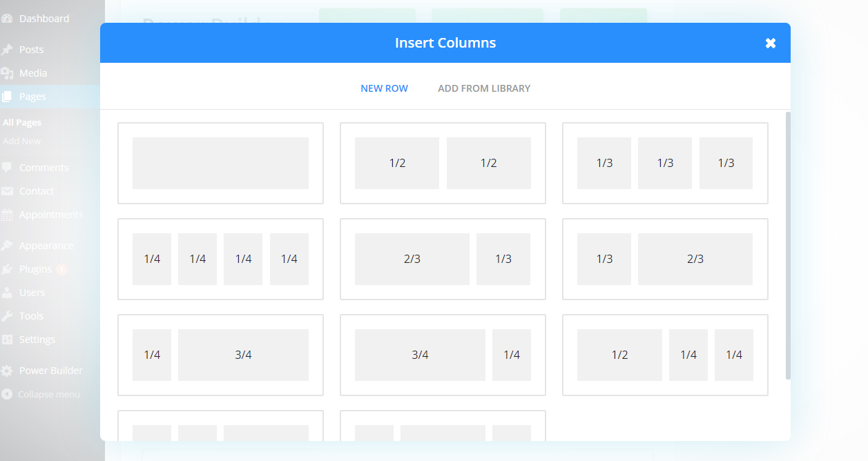
Task: Open Dashboard in the sidebar
Action: click(x=44, y=19)
